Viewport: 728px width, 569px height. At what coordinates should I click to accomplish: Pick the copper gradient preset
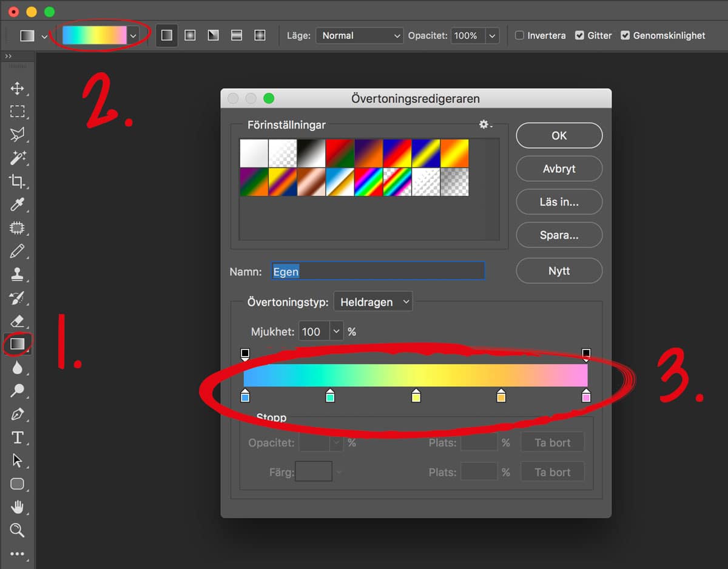311,182
